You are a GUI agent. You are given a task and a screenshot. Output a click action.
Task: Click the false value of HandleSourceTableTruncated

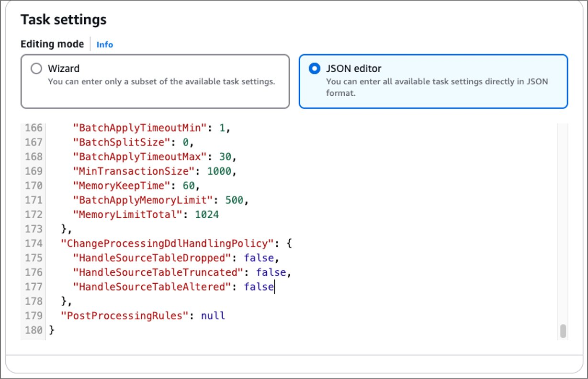271,272
